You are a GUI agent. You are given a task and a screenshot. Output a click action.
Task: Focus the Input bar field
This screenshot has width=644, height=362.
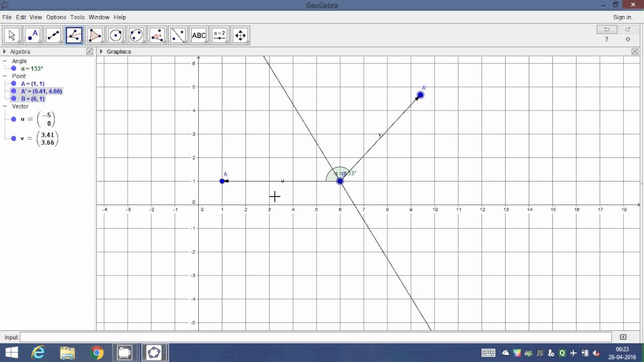tap(316, 337)
